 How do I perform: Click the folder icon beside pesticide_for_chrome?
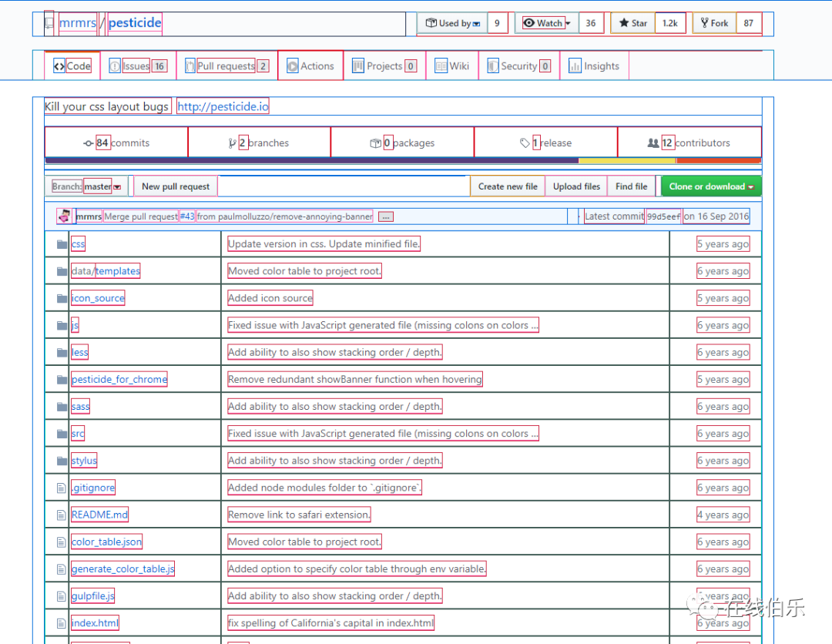point(62,379)
